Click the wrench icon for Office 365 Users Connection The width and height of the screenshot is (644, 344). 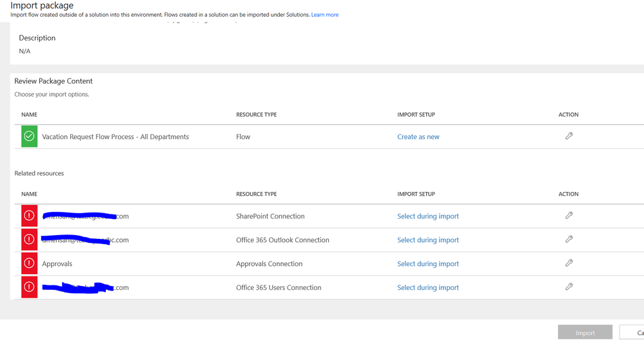tap(569, 287)
